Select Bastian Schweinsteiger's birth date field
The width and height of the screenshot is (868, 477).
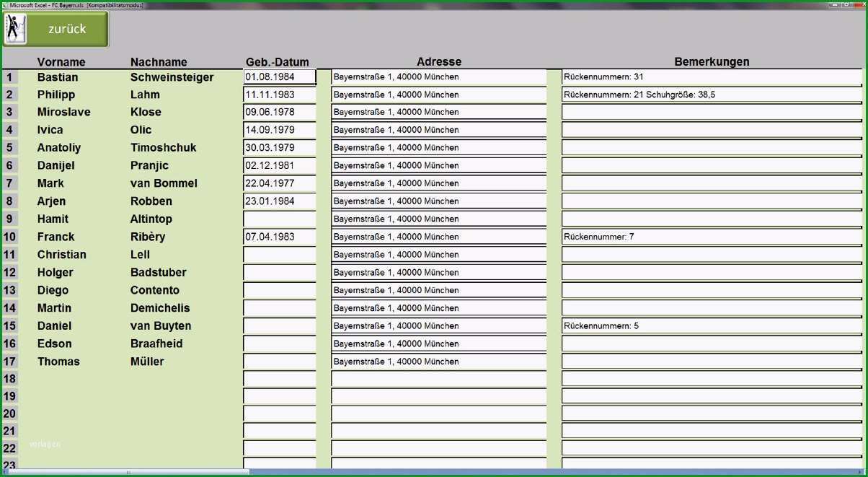click(x=280, y=76)
